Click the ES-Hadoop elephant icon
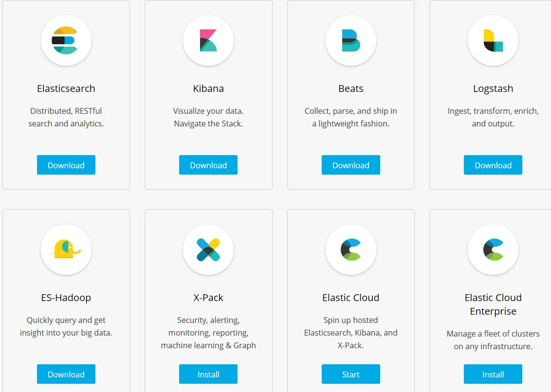The height and width of the screenshot is (392, 551). pos(66,249)
